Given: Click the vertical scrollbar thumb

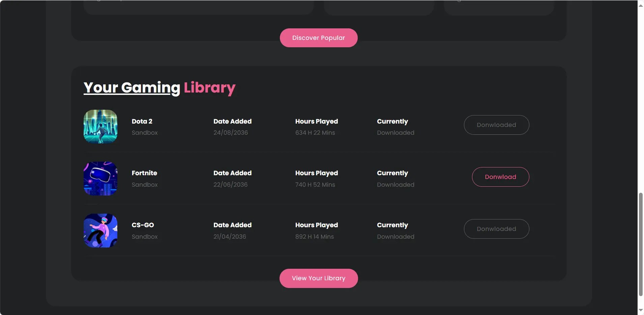Looking at the screenshot, I should coord(641,244).
